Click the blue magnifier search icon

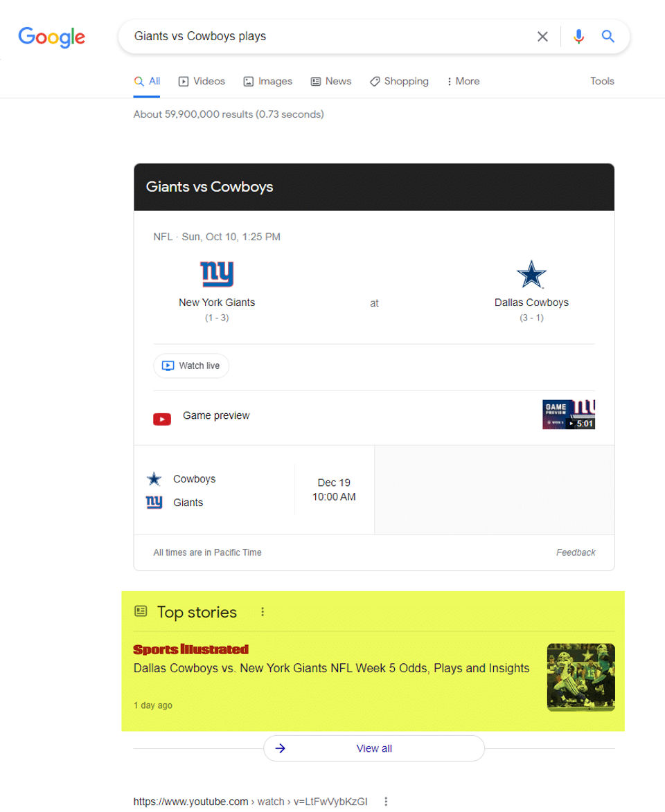(608, 36)
